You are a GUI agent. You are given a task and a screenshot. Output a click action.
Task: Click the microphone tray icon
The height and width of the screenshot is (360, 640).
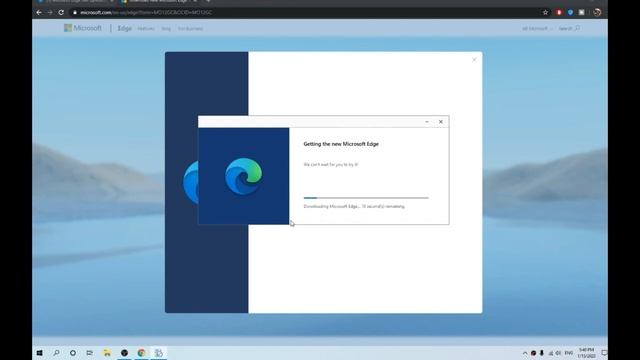(x=542, y=353)
